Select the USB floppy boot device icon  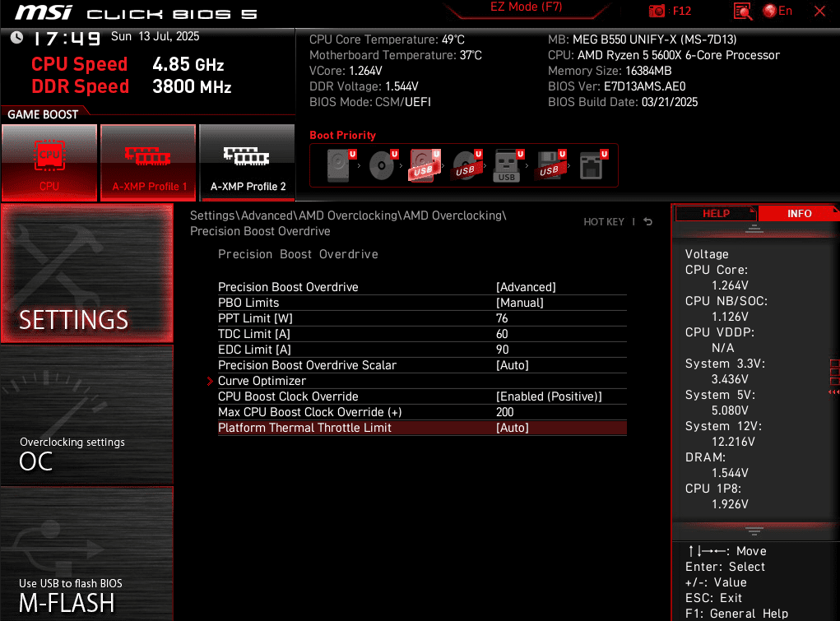point(550,165)
